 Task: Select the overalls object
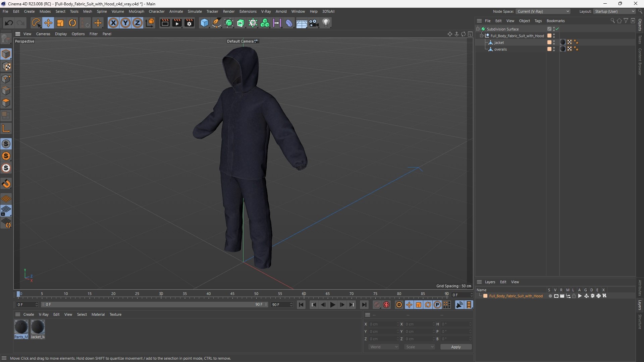(500, 49)
